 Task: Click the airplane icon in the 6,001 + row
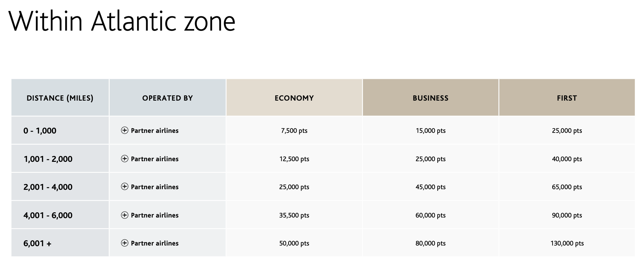click(x=124, y=243)
